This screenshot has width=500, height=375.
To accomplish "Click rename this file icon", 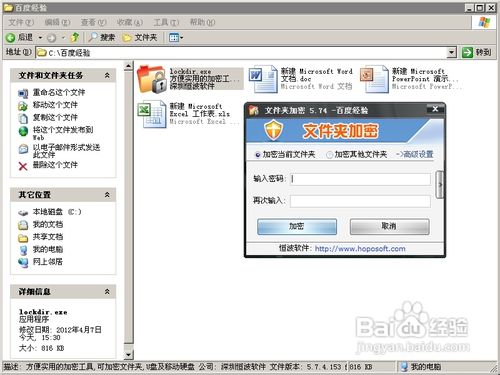I will (x=23, y=93).
